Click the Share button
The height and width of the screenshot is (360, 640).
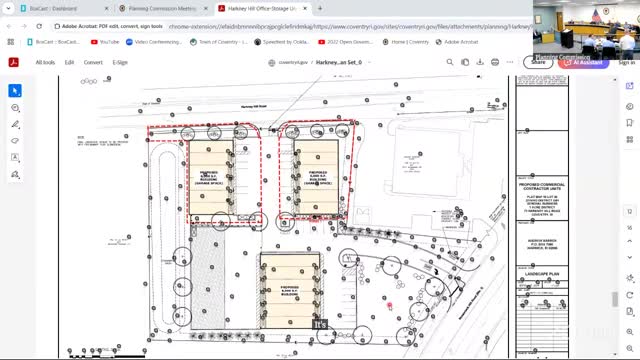[x=538, y=63]
